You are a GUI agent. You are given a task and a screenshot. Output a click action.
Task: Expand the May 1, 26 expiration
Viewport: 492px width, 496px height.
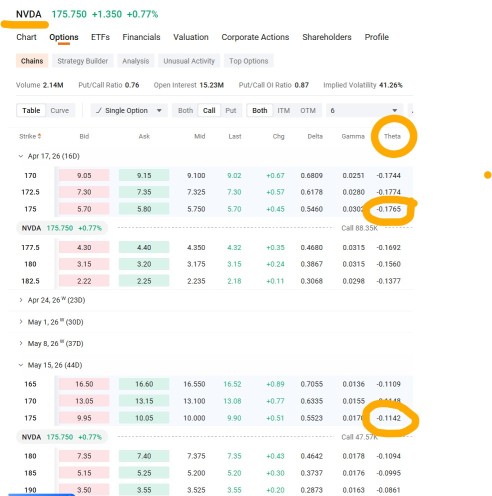21,322
